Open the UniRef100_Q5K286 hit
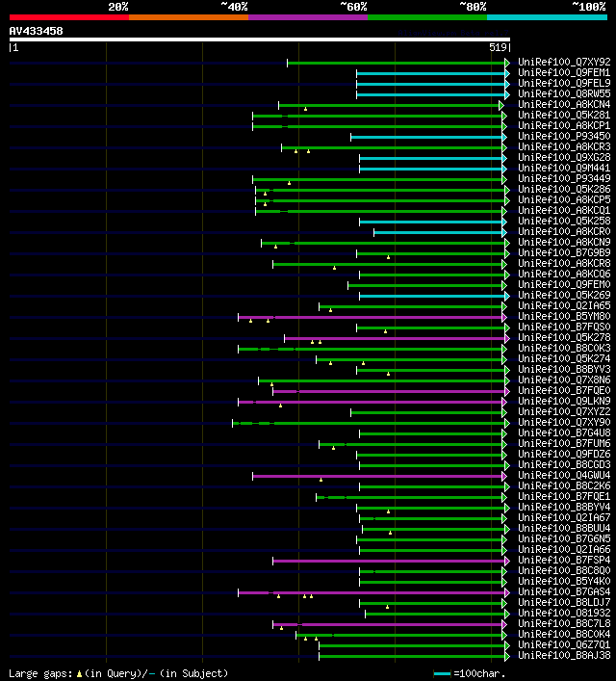This screenshot has width=616, height=681. coord(564,189)
